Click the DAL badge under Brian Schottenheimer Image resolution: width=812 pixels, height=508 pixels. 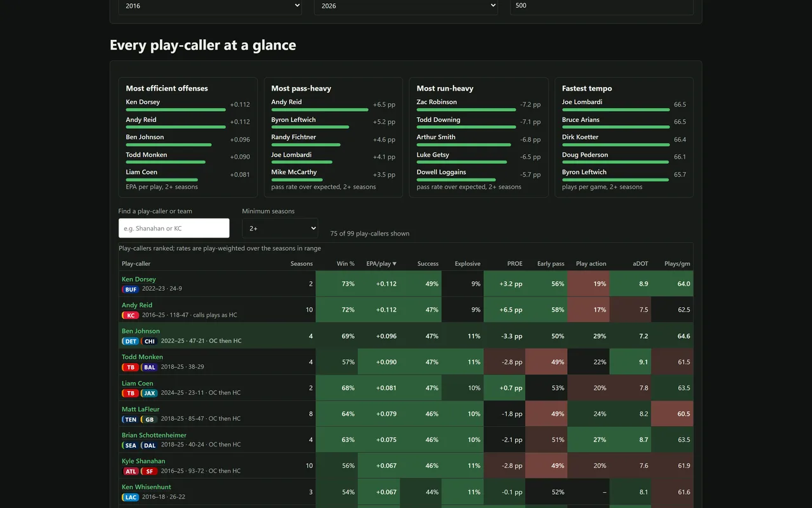click(149, 445)
